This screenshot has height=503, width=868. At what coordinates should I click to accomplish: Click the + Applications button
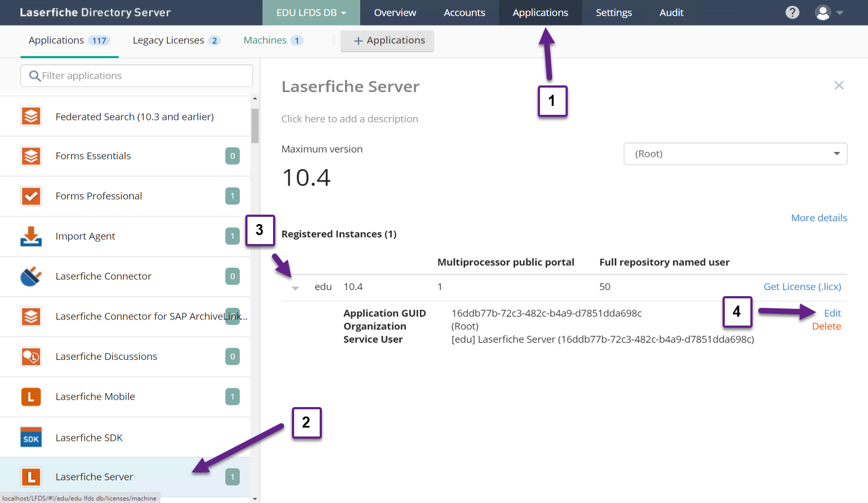click(x=387, y=40)
